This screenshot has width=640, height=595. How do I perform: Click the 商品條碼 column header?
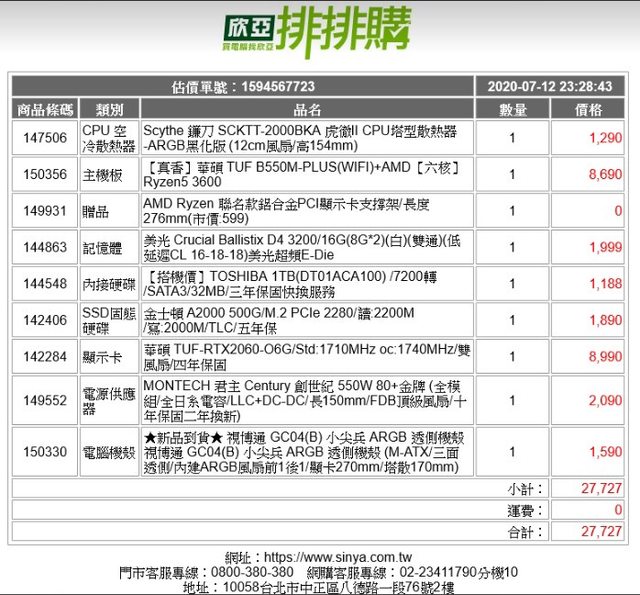[45, 110]
